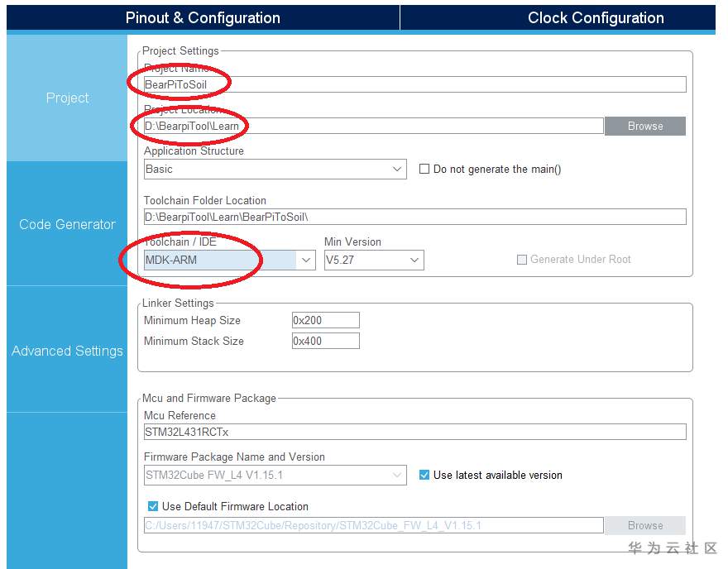This screenshot has height=569, width=728.
Task: Select the Project side tab
Action: [67, 98]
